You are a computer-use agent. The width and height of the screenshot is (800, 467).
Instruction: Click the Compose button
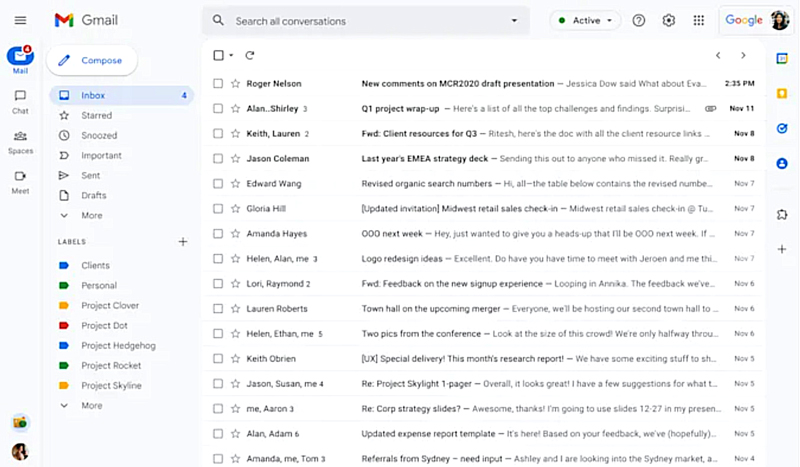(91, 60)
